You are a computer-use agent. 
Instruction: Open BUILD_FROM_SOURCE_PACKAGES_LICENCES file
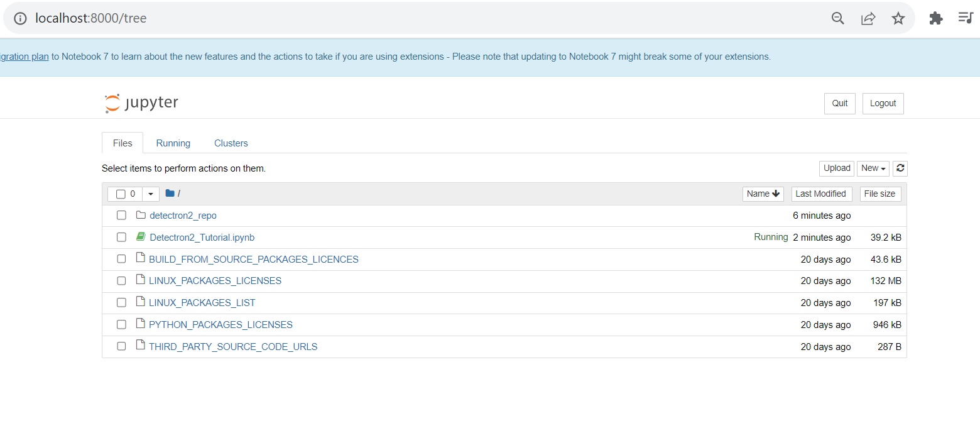click(x=254, y=259)
